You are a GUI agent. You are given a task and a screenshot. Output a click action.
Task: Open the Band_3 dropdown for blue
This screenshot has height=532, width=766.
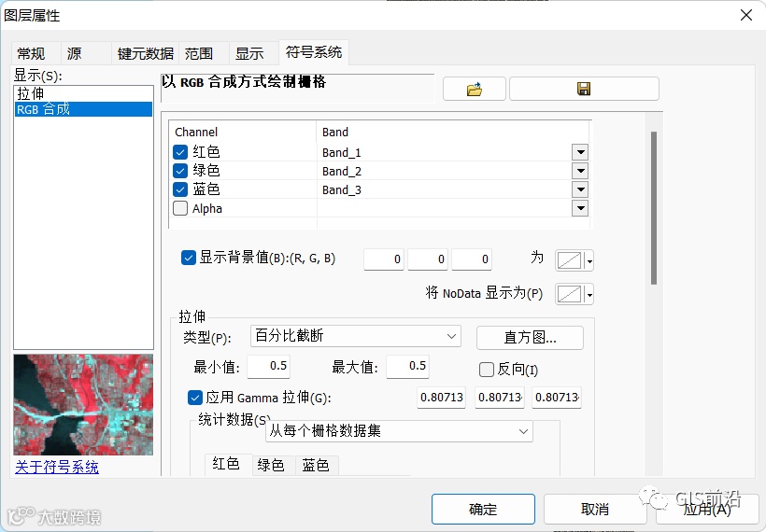(x=580, y=189)
